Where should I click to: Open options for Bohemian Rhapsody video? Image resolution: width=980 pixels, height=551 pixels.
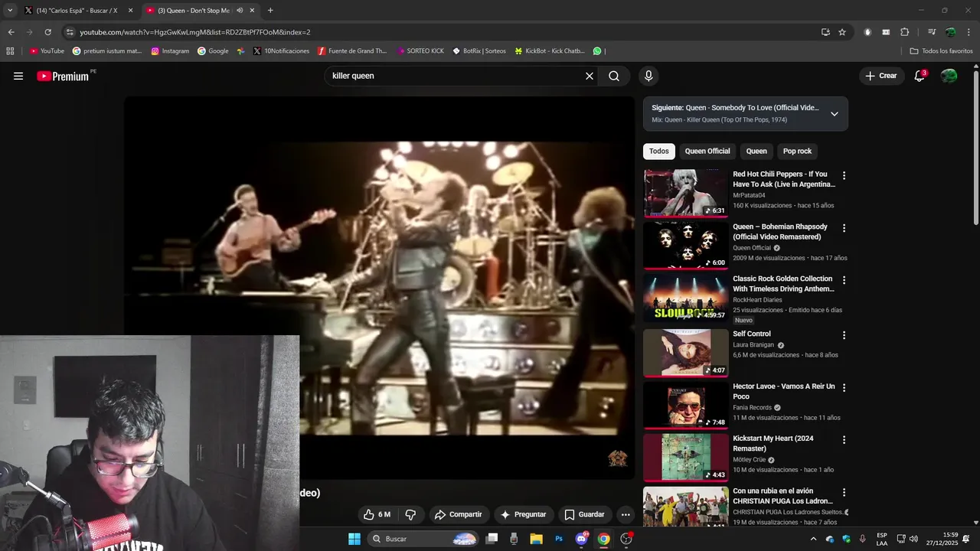coord(844,228)
